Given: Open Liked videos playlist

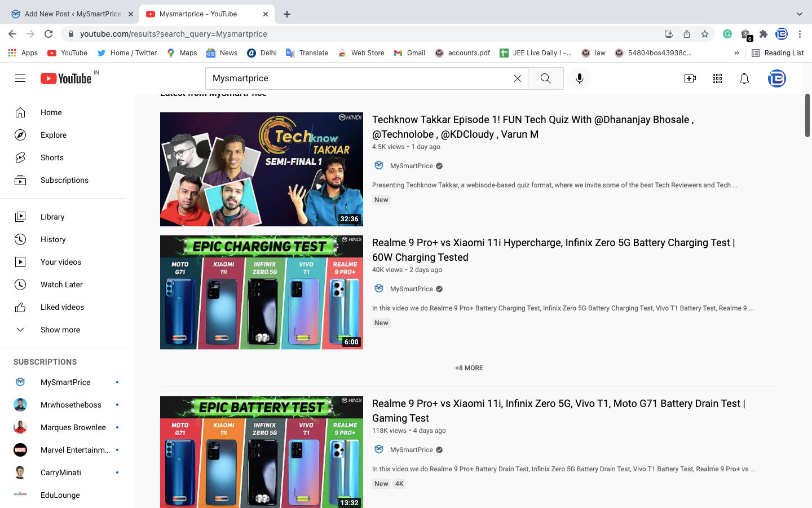Looking at the screenshot, I should 63,307.
